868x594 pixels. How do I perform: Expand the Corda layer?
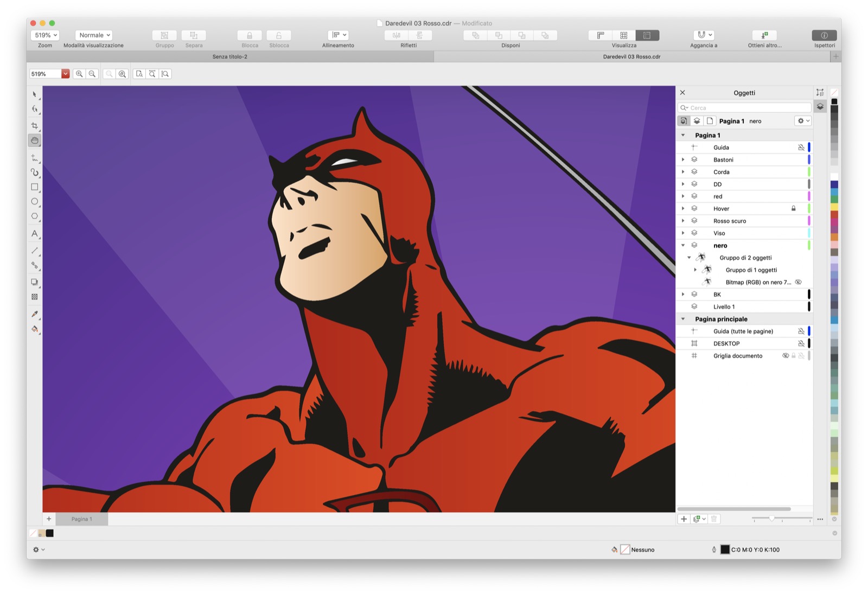coord(683,172)
